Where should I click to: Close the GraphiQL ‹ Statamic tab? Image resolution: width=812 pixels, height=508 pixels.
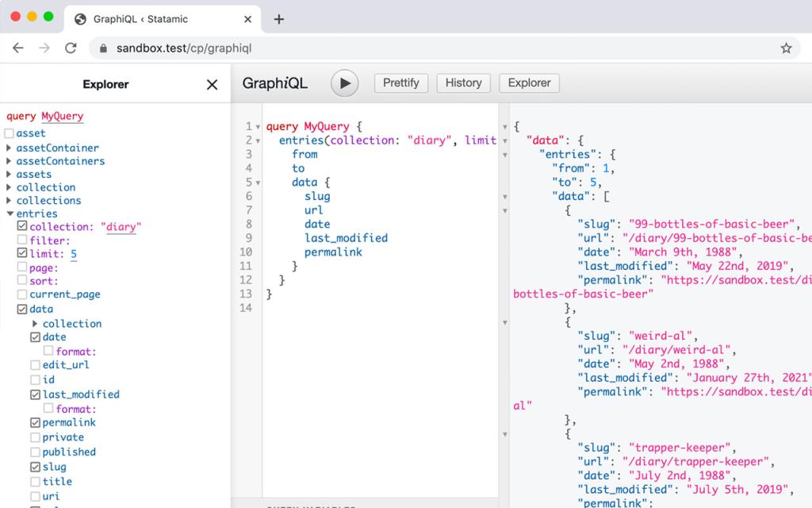[247, 19]
